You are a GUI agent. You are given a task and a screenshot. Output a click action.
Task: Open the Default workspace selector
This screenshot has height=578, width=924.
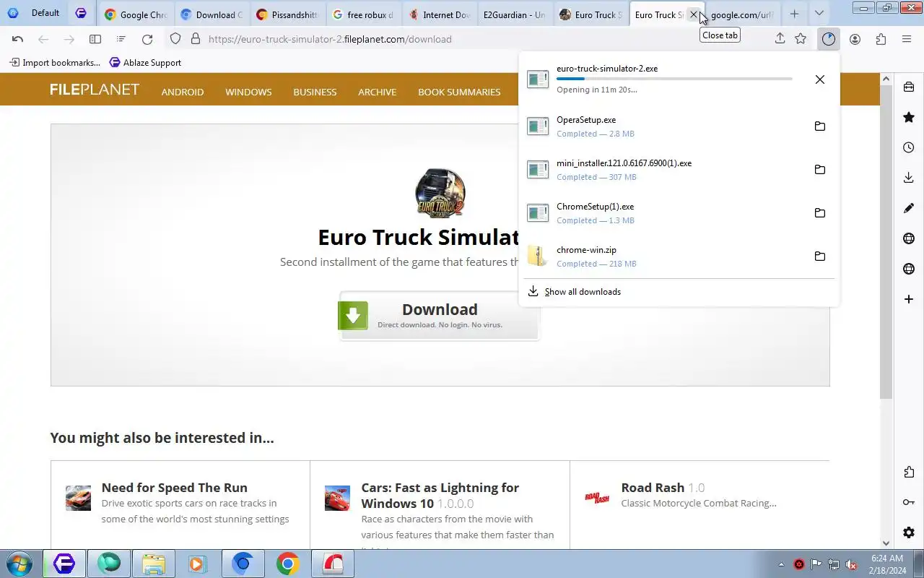[x=34, y=13]
